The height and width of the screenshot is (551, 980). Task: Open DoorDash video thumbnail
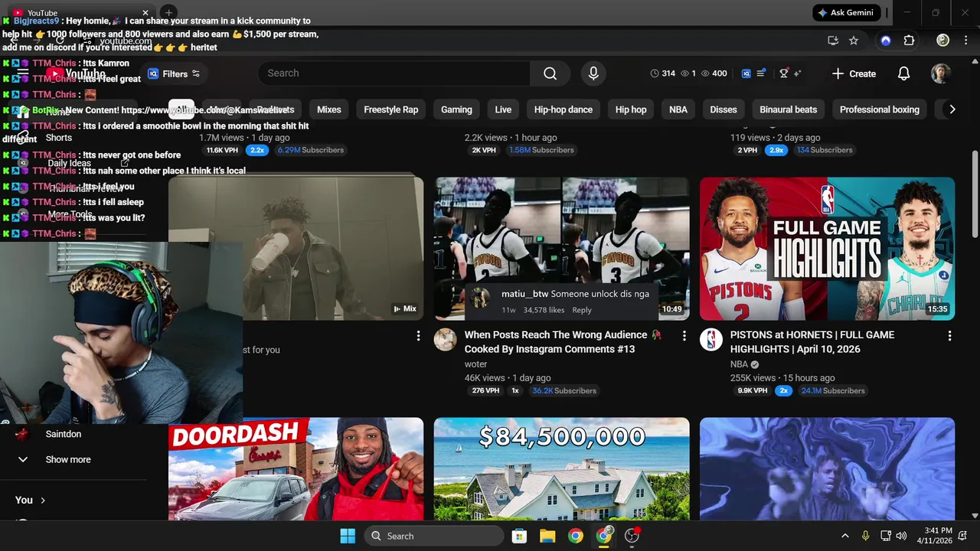pos(296,469)
